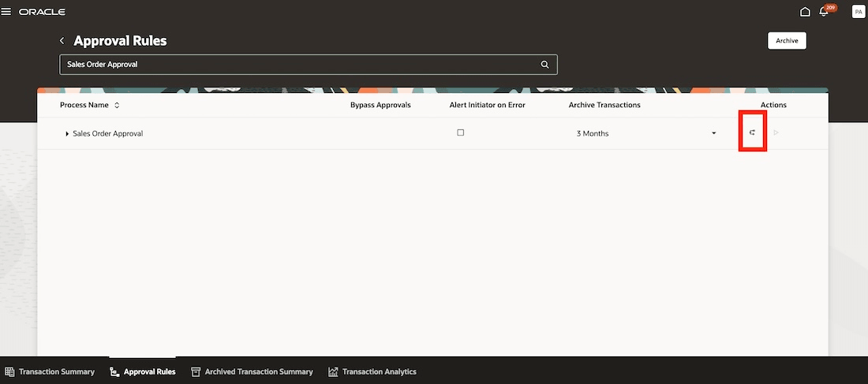Click the search magnifier icon
This screenshot has width=868, height=384.
click(544, 65)
